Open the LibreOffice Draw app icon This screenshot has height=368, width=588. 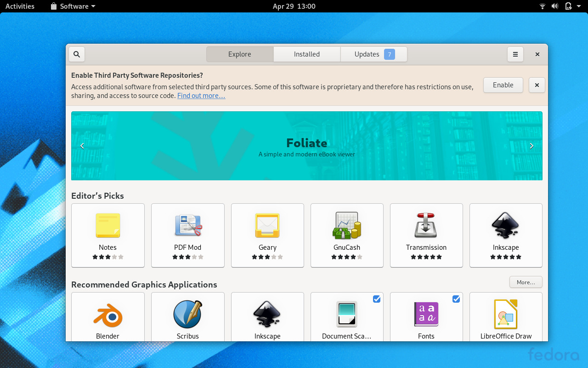(x=506, y=315)
